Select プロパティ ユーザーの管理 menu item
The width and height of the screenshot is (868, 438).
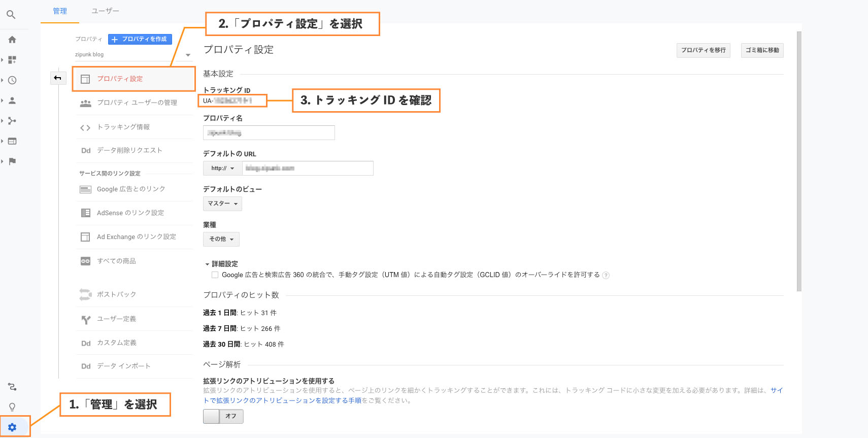(x=134, y=103)
